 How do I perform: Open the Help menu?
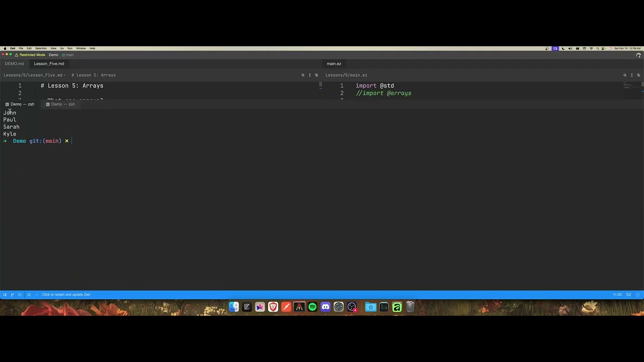93,48
